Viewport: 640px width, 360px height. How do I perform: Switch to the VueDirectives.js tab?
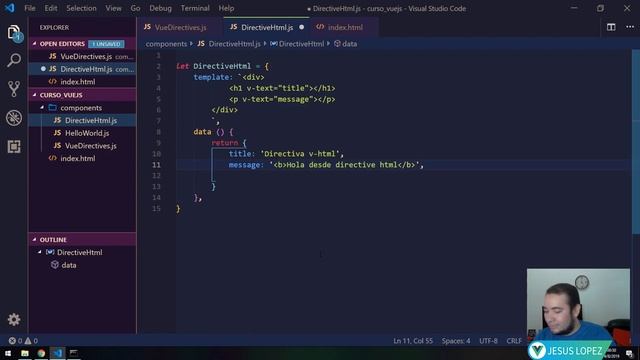(x=180, y=27)
